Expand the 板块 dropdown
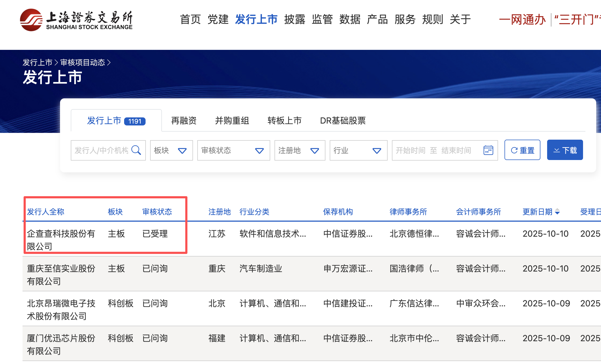Image resolution: width=601 pixels, height=364 pixels. [171, 150]
